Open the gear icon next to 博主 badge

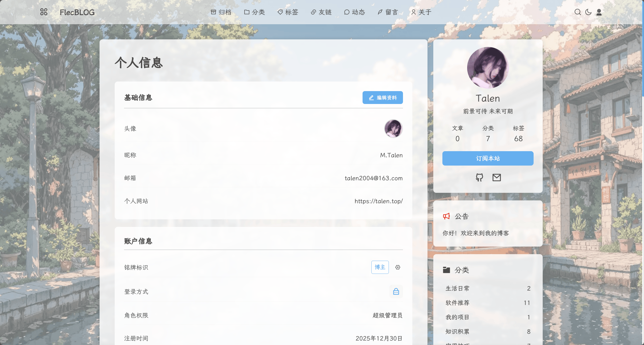tap(397, 267)
